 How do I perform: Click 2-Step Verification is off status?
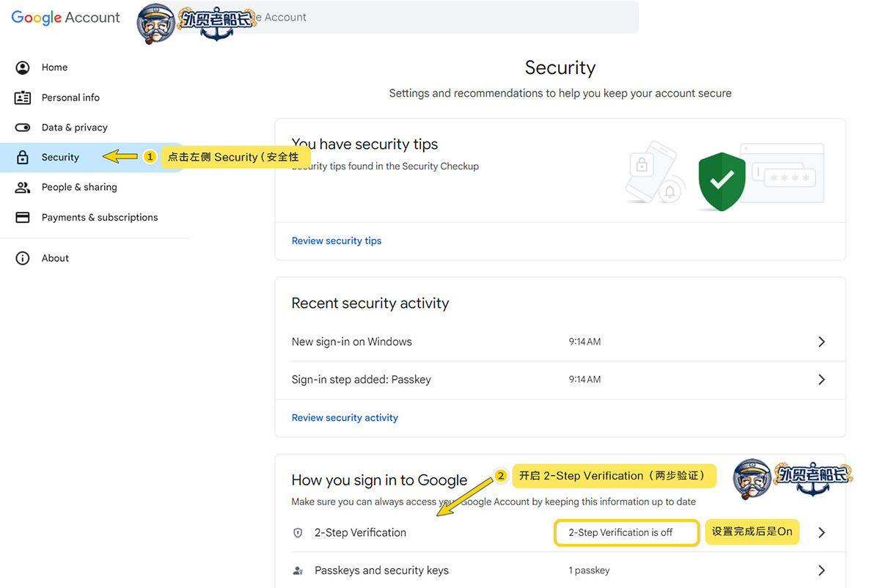(x=620, y=533)
